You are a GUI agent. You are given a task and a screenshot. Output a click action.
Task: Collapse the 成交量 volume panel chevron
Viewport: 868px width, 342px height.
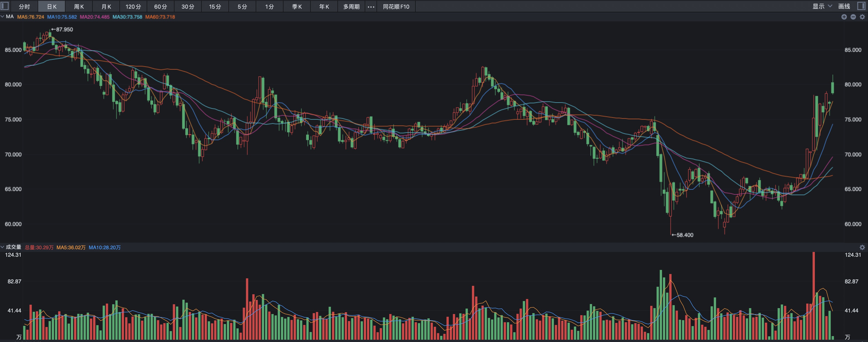[x=2, y=247]
